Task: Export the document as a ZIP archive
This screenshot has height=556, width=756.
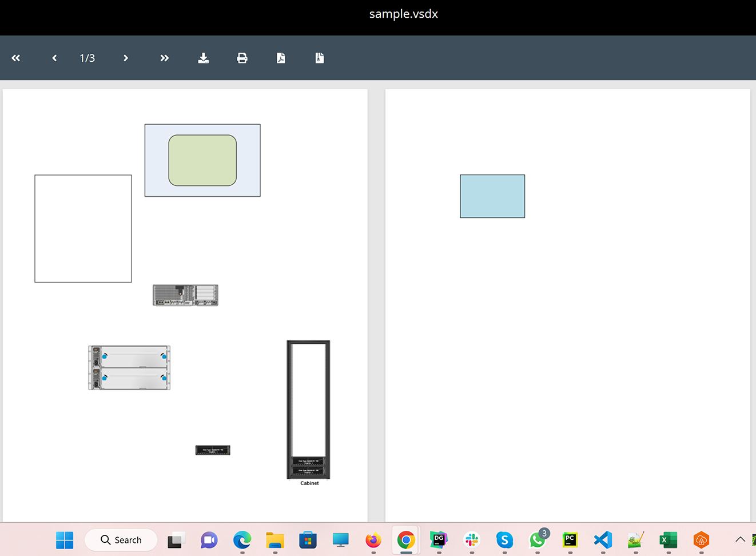Action: pyautogui.click(x=319, y=58)
